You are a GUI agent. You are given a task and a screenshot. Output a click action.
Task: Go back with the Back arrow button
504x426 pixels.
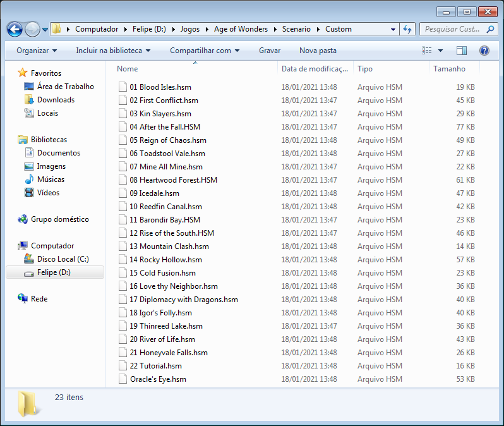15,29
